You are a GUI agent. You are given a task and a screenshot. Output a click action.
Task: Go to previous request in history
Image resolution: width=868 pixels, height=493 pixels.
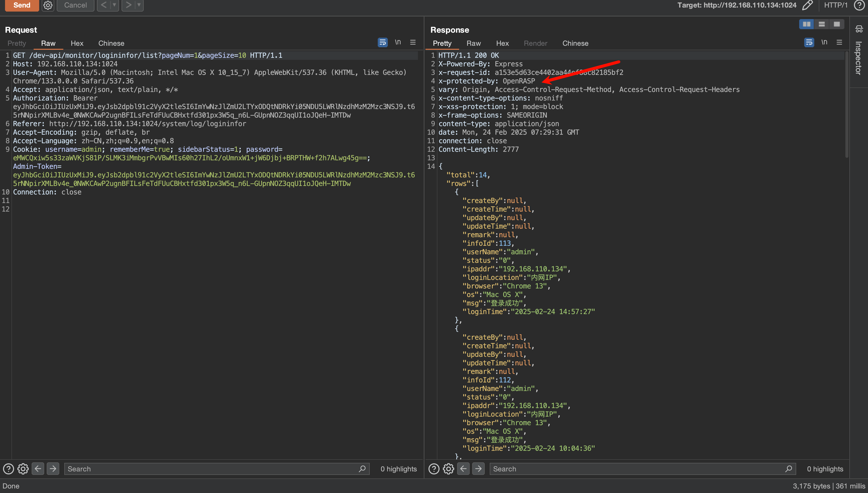104,5
